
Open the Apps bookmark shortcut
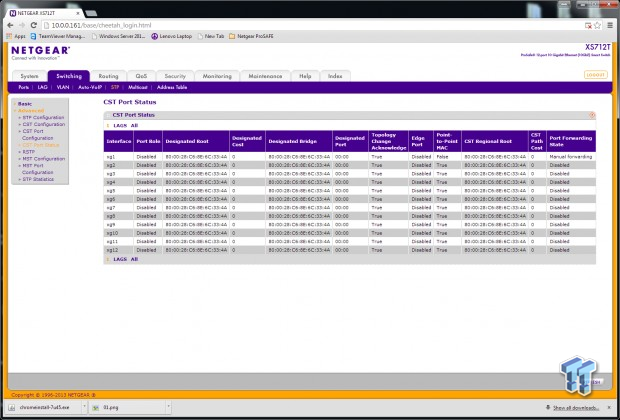coord(16,36)
